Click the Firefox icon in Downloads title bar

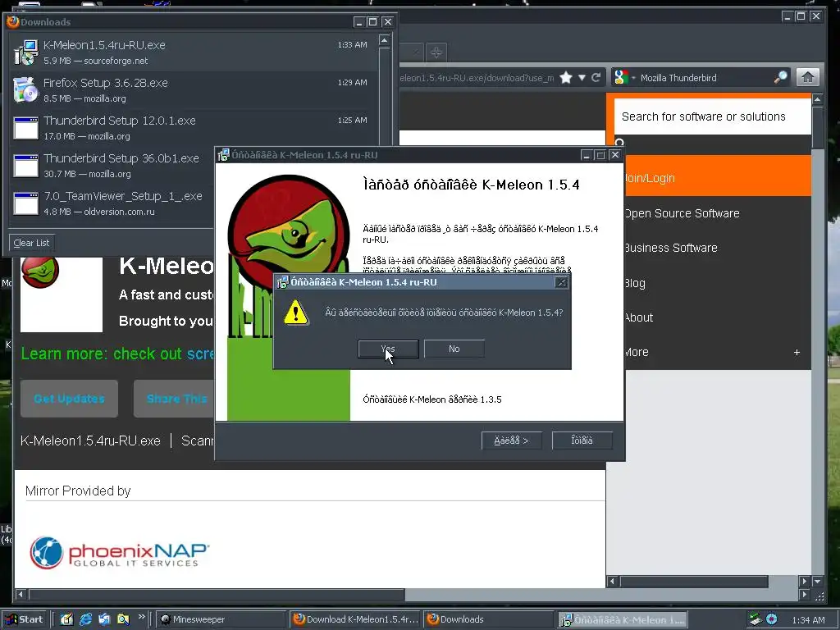13,21
